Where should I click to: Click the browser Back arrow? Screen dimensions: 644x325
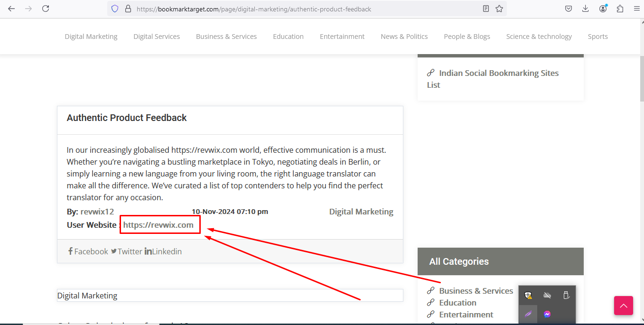11,9
